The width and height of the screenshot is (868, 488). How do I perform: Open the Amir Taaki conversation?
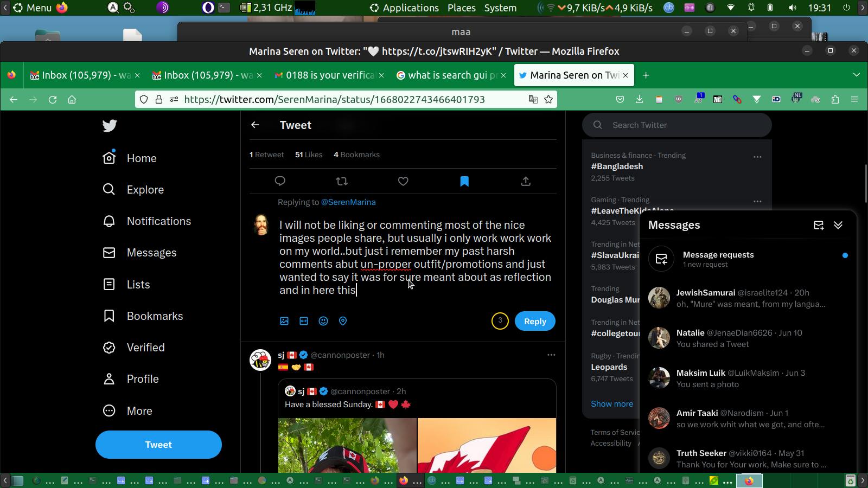tap(748, 419)
